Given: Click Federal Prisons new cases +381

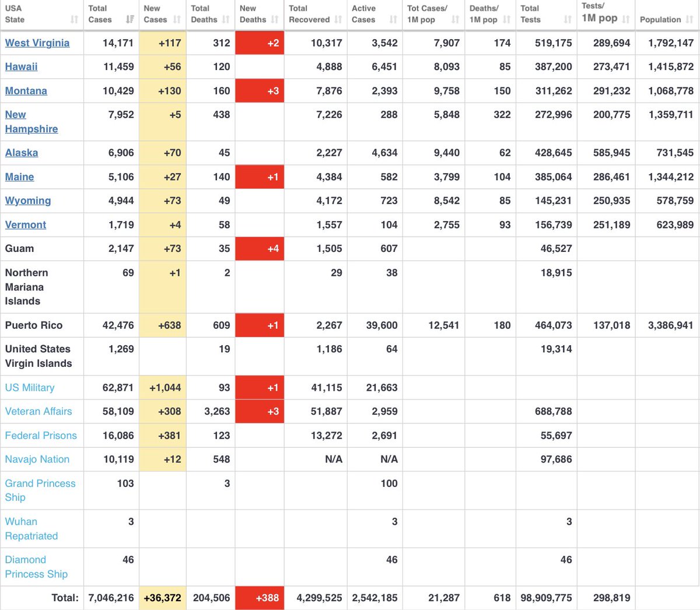Looking at the screenshot, I should point(163,435).
